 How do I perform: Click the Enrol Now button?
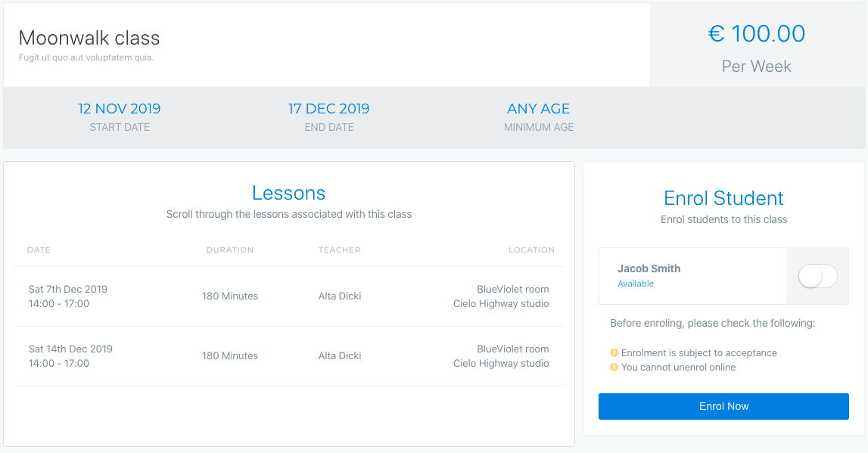tap(723, 407)
